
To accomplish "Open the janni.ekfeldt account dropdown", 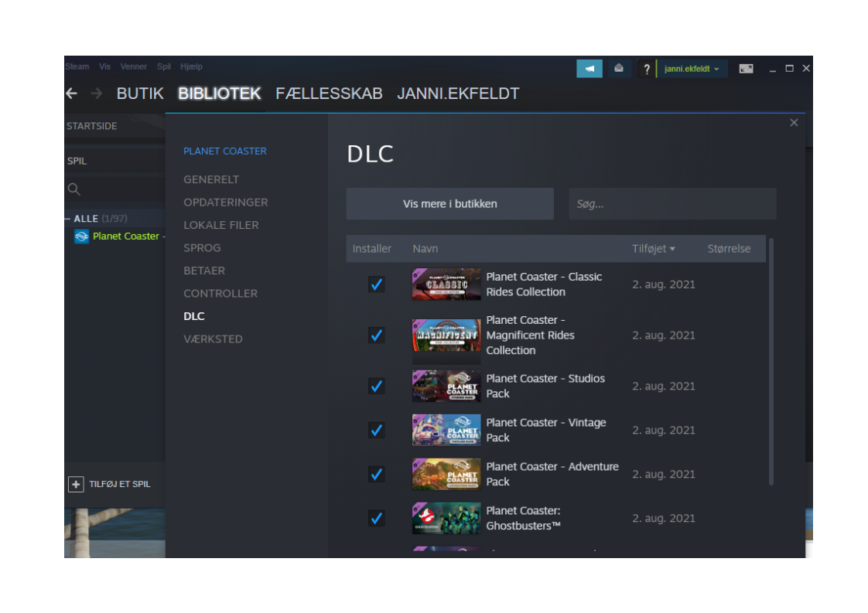I will [x=692, y=69].
